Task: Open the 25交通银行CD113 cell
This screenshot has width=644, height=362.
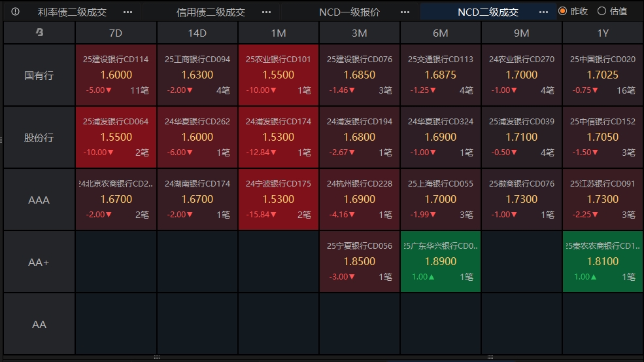Action: point(440,75)
